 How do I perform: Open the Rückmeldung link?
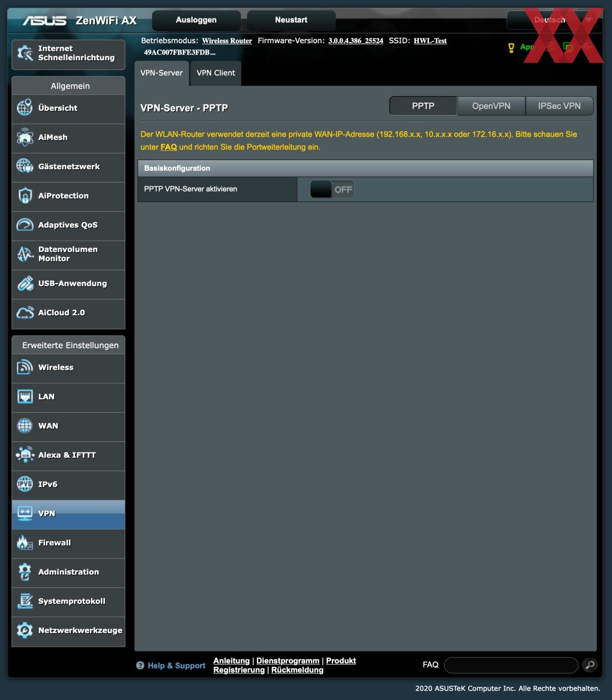click(x=297, y=670)
